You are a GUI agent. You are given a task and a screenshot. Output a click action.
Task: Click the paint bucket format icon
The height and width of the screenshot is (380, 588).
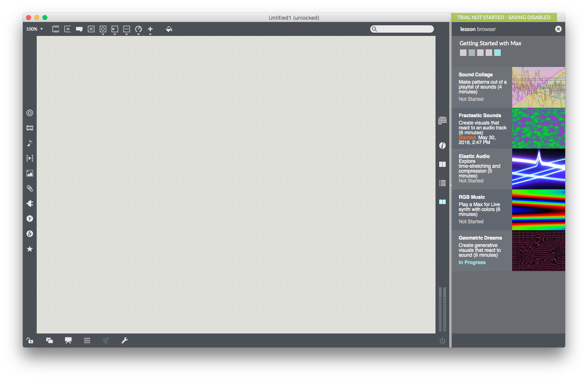(169, 29)
